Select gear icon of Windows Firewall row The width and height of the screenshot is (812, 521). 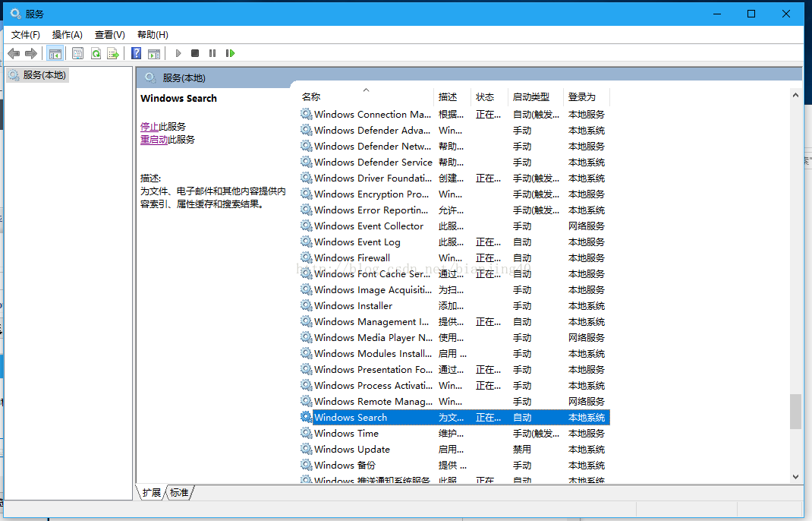pos(307,257)
